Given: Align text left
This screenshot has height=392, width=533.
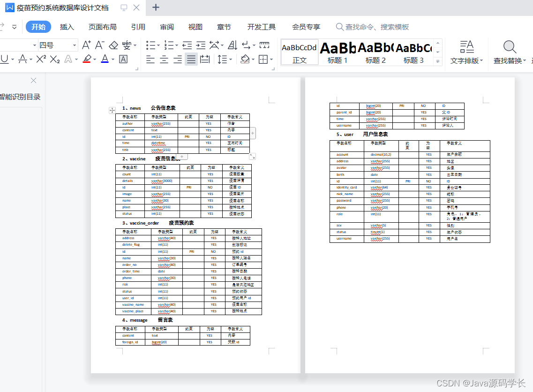Looking at the screenshot, I should coord(150,60).
